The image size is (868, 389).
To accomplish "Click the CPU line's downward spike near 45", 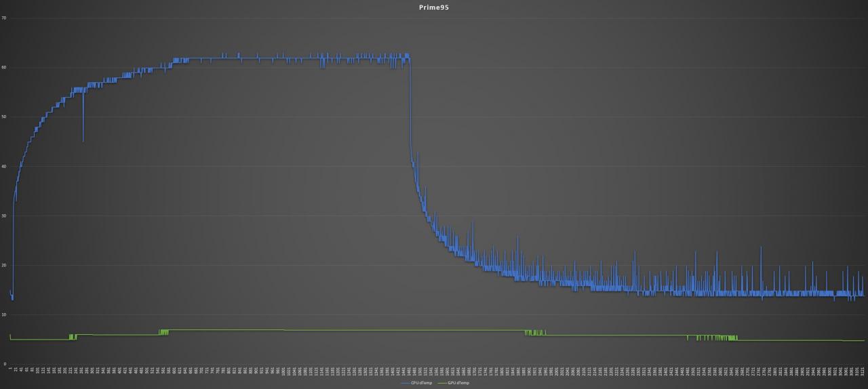I will coord(83,119).
